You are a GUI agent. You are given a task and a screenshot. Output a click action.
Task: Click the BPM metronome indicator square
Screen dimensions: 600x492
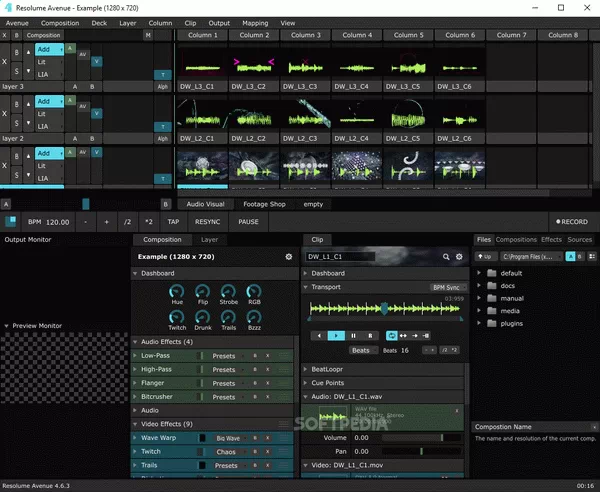point(11,222)
